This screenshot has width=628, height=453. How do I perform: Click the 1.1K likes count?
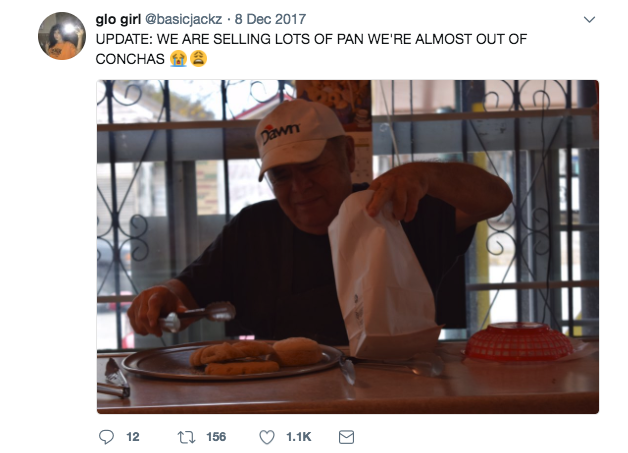click(298, 437)
